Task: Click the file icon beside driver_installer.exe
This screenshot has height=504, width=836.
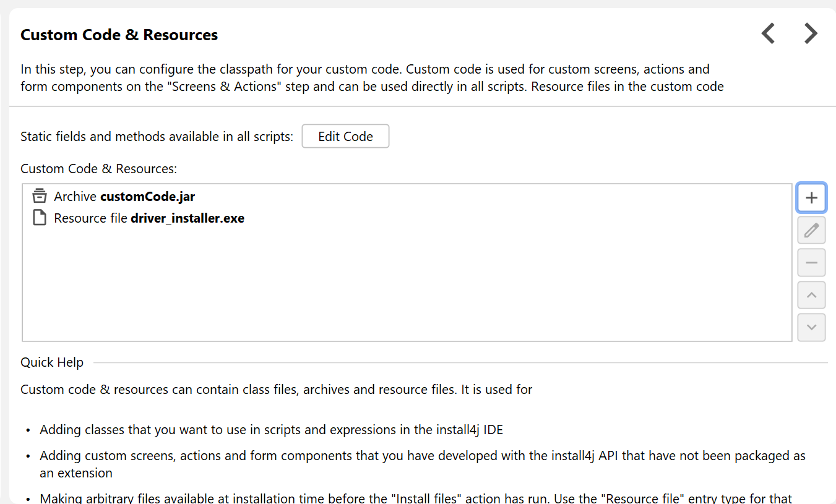Action: pos(40,218)
